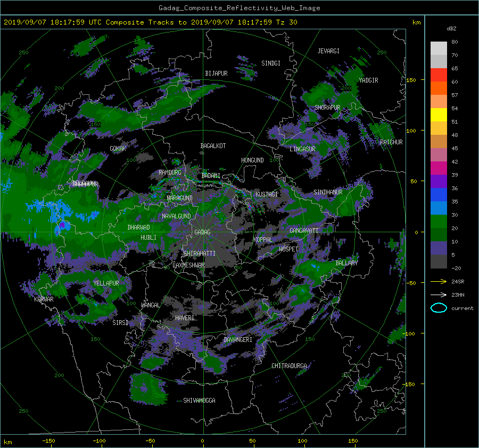The width and height of the screenshot is (479, 448).
Task: Click the yellow 24SR track arrow in legend
Action: tap(439, 282)
